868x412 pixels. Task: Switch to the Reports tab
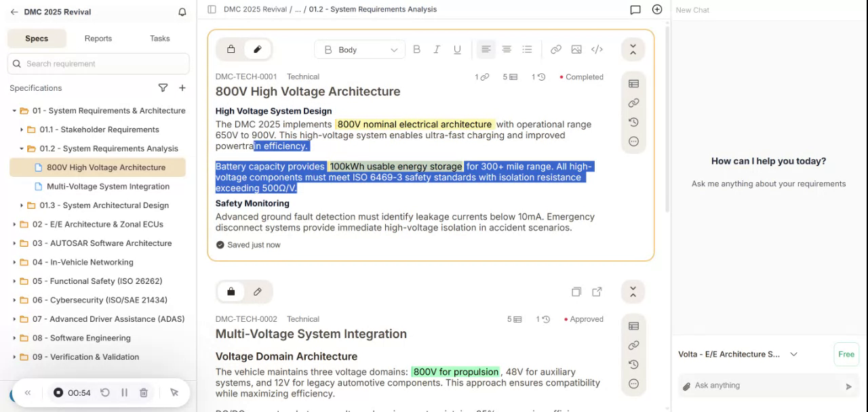tap(98, 39)
